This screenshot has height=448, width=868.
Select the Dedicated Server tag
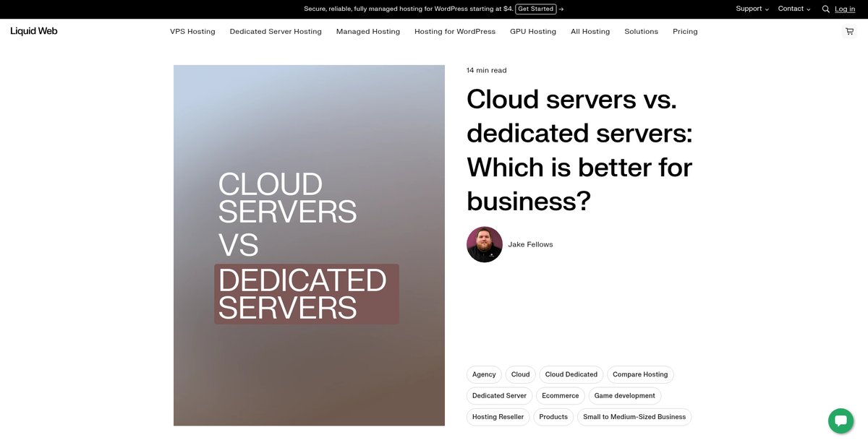pyautogui.click(x=499, y=395)
